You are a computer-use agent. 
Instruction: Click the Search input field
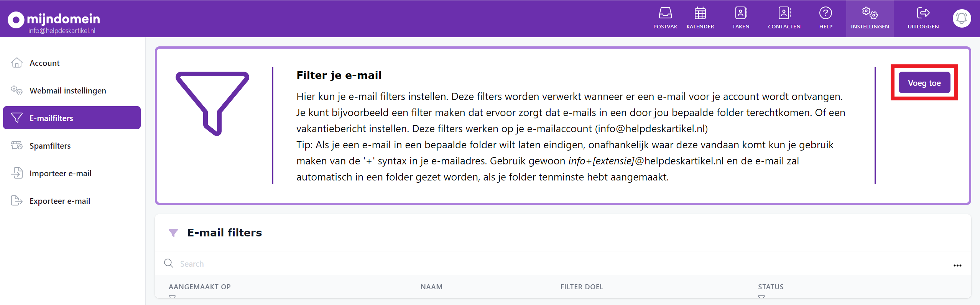268,263
